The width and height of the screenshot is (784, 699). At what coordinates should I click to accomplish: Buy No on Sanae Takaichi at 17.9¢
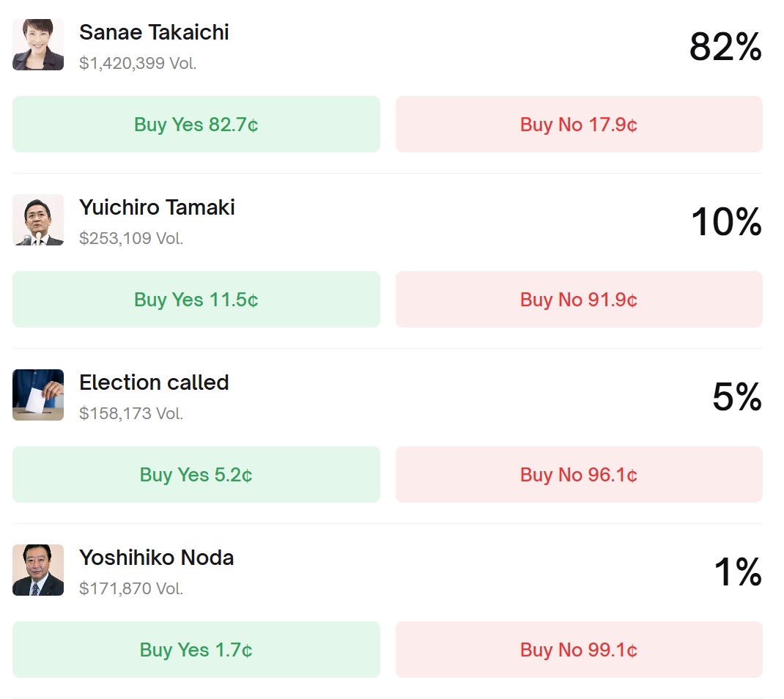[579, 125]
